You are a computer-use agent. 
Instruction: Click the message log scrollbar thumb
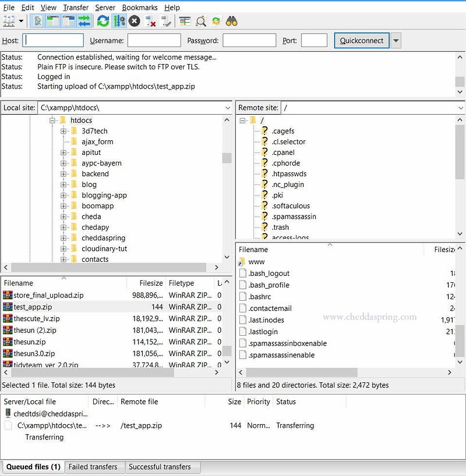460,81
